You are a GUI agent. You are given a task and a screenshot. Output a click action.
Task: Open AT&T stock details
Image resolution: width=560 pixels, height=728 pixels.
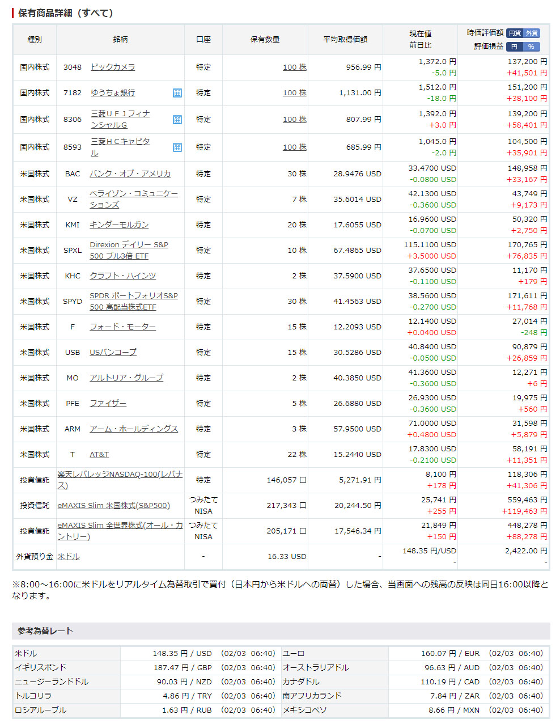click(99, 455)
